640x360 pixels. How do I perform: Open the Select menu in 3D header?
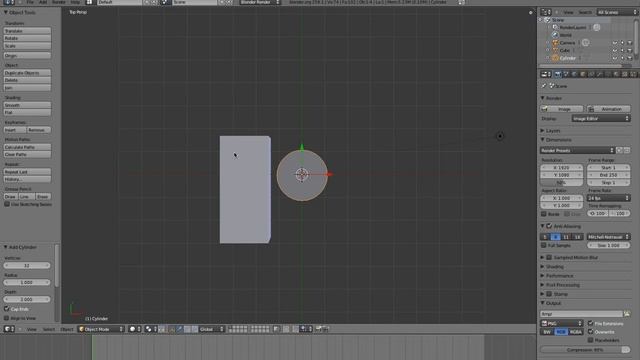pos(49,329)
